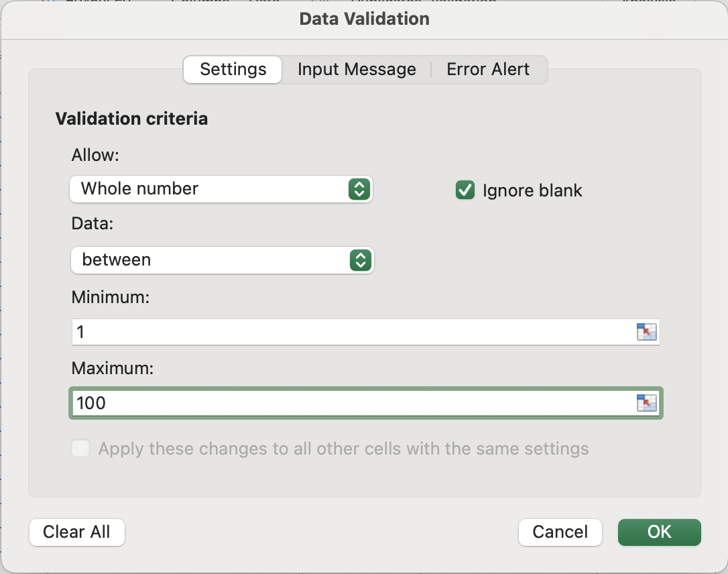Confirm validation settings with OK
Viewport: 728px width, 574px height.
tap(659, 532)
